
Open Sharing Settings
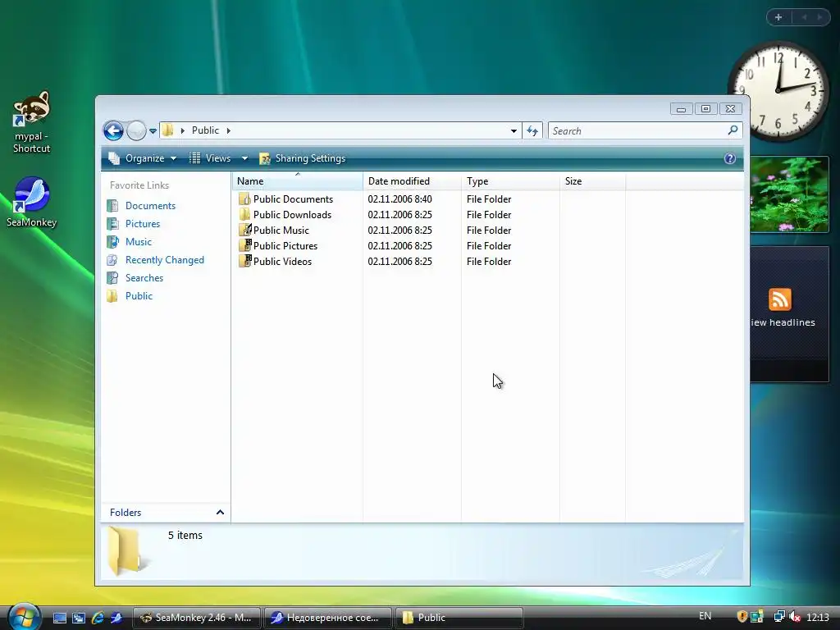click(x=303, y=158)
